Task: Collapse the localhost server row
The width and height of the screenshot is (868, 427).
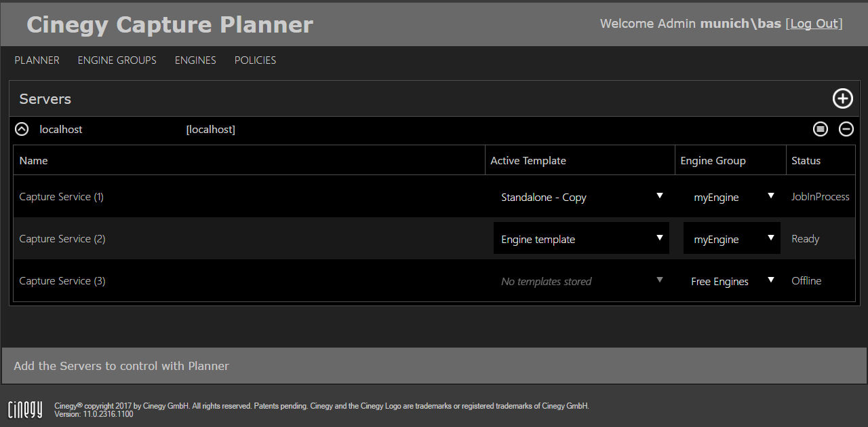Action: click(x=22, y=129)
